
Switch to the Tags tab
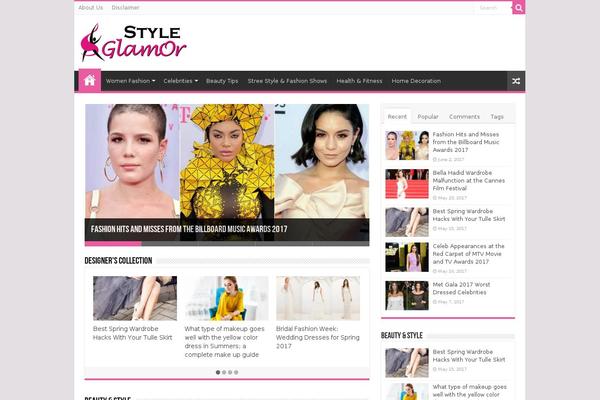[x=497, y=116]
